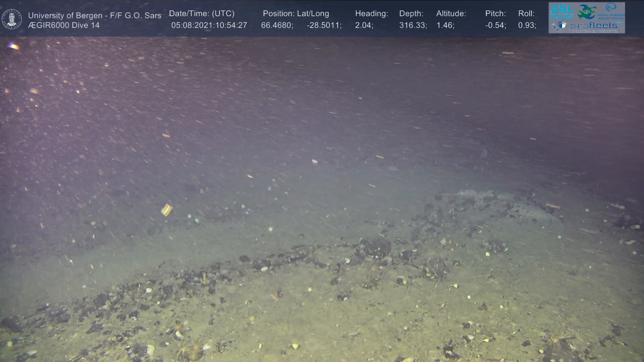Click the University of Bergen - F/F G.O. Sars title
Image resolution: width=644 pixels, height=362 pixels.
[x=95, y=15]
